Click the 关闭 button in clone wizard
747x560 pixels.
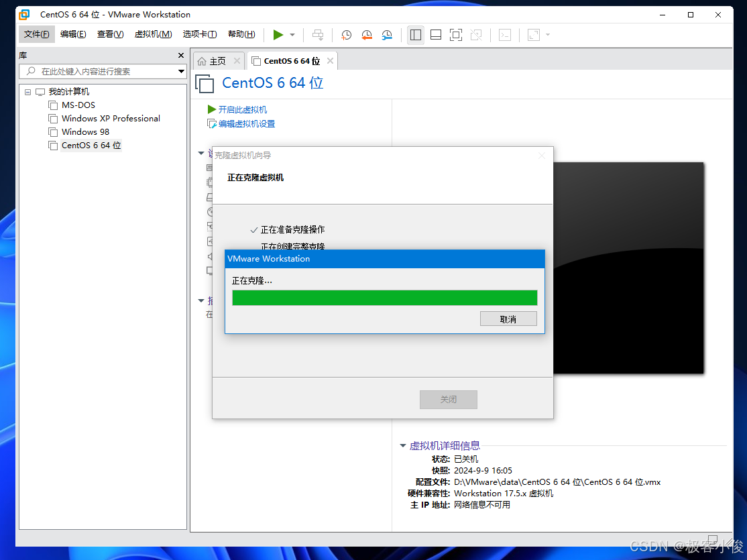click(x=449, y=400)
